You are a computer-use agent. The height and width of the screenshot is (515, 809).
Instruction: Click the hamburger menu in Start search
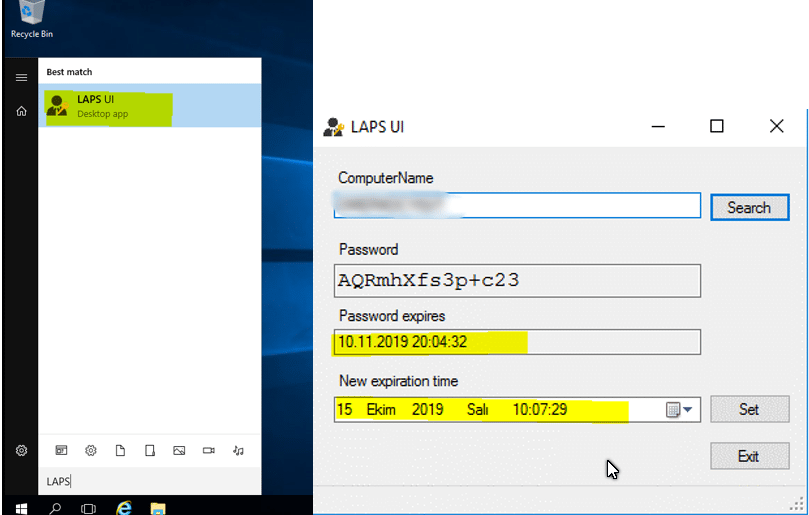[x=21, y=77]
